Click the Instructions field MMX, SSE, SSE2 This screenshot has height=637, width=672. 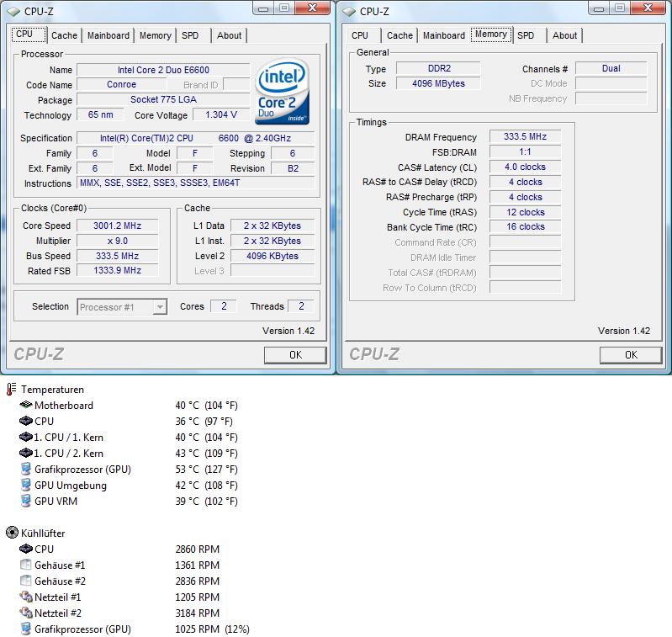pyautogui.click(x=196, y=183)
